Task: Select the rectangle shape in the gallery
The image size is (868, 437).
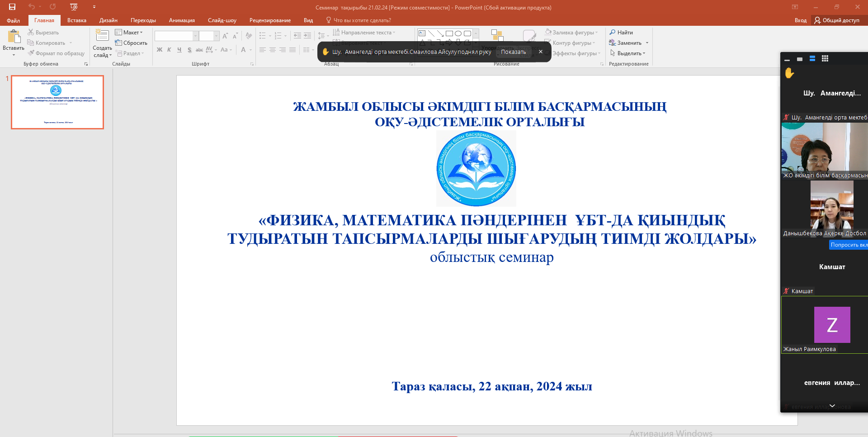Action: 449,33
